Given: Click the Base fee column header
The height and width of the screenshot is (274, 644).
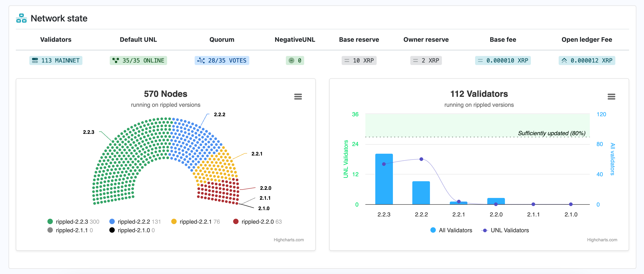Looking at the screenshot, I should [503, 39].
